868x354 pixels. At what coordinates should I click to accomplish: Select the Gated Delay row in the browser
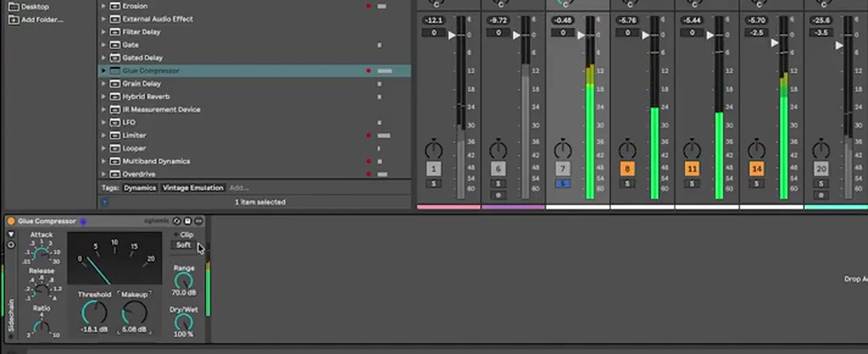coord(255,58)
